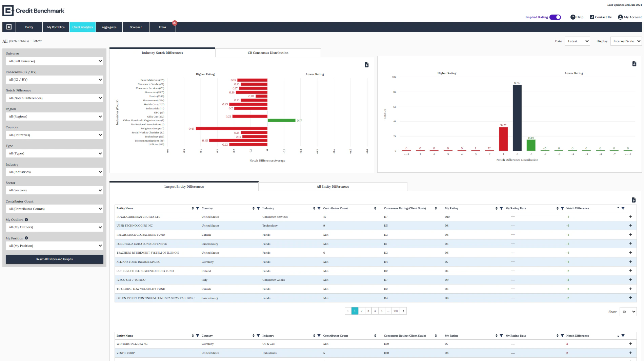The image size is (644, 361).
Task: Expand the ROYAL CARIBBEAN CRUISES LTD row
Action: click(630, 216)
